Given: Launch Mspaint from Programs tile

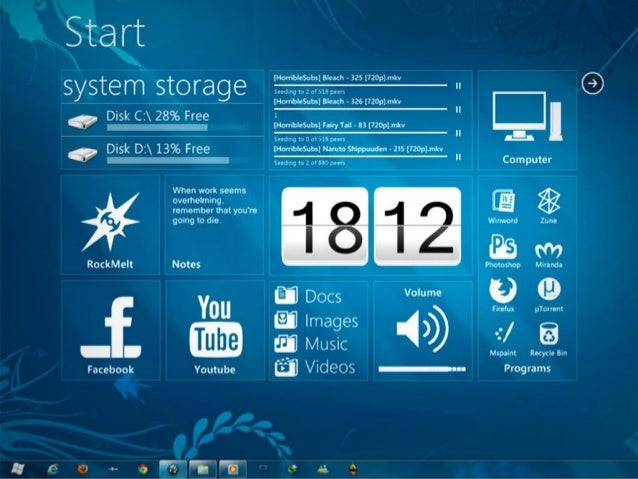Looking at the screenshot, I should [503, 339].
